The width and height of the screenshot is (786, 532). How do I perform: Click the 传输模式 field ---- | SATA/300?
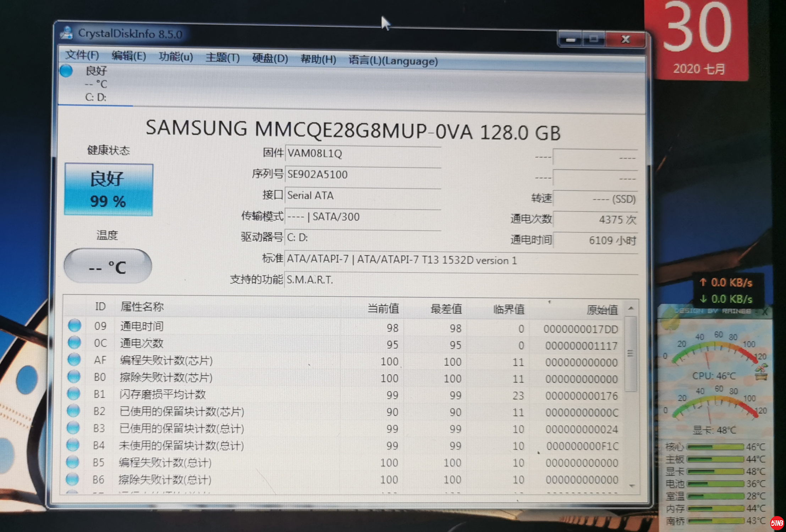[363, 217]
